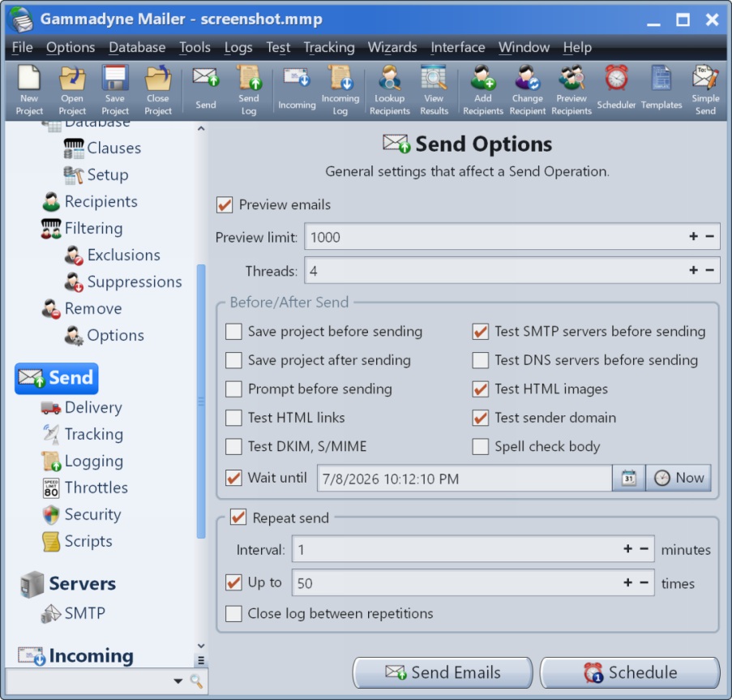Open the Help menu
The image size is (732, 700).
coord(577,47)
